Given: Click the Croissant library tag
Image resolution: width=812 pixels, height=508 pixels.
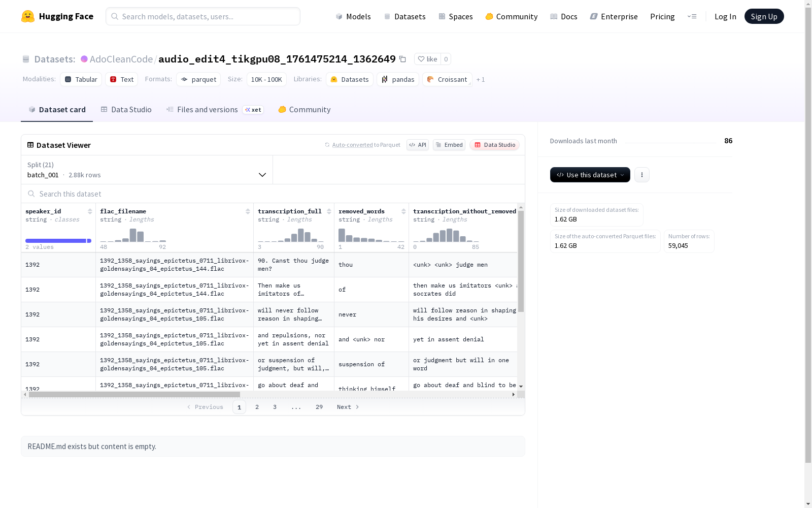Looking at the screenshot, I should tap(447, 79).
